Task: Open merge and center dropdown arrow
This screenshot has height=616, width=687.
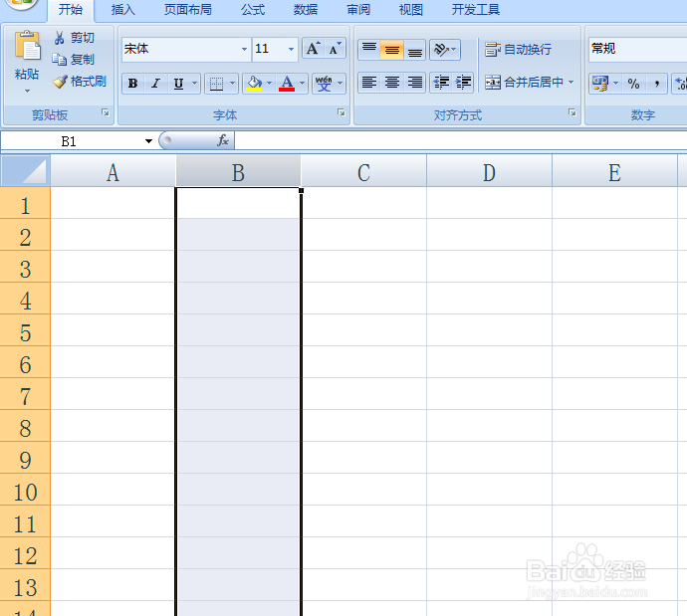Action: pyautogui.click(x=571, y=83)
